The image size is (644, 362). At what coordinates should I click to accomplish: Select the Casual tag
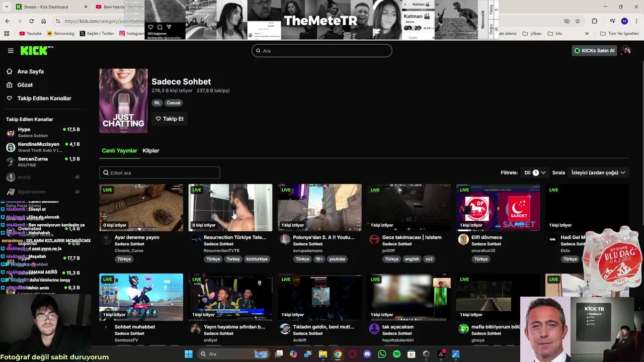(x=174, y=103)
